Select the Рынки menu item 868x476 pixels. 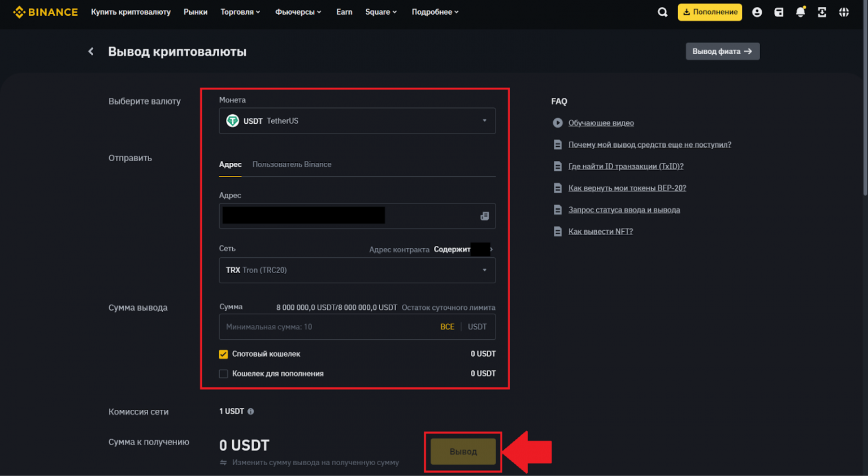coord(196,11)
